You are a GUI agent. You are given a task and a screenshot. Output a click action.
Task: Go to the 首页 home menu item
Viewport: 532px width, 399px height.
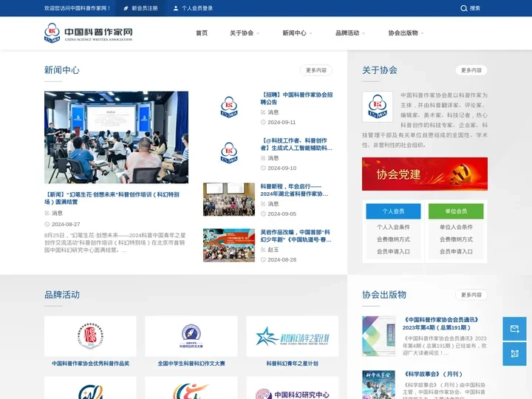(202, 33)
